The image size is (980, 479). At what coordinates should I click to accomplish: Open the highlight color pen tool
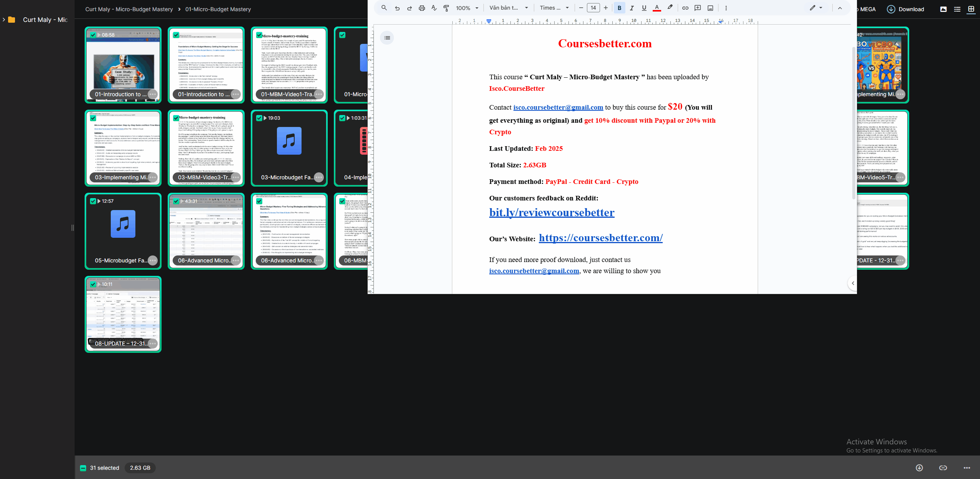pyautogui.click(x=670, y=8)
